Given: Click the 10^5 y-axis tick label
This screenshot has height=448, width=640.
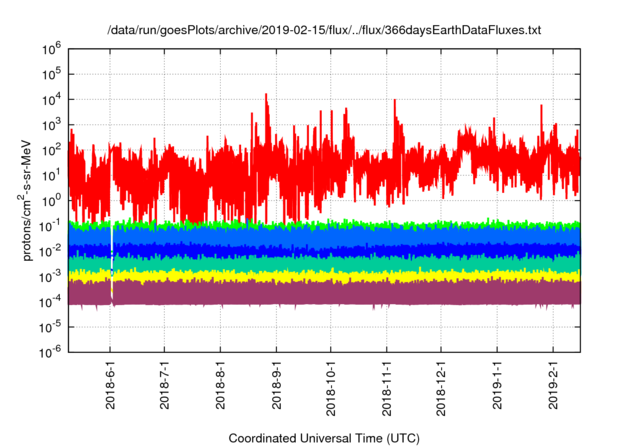Looking at the screenshot, I should tap(51, 74).
